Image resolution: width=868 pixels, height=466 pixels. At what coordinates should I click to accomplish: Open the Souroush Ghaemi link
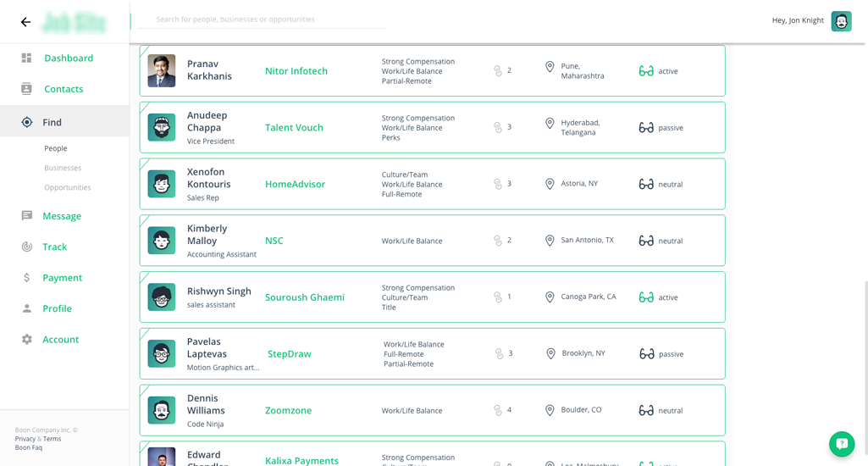pyautogui.click(x=305, y=297)
